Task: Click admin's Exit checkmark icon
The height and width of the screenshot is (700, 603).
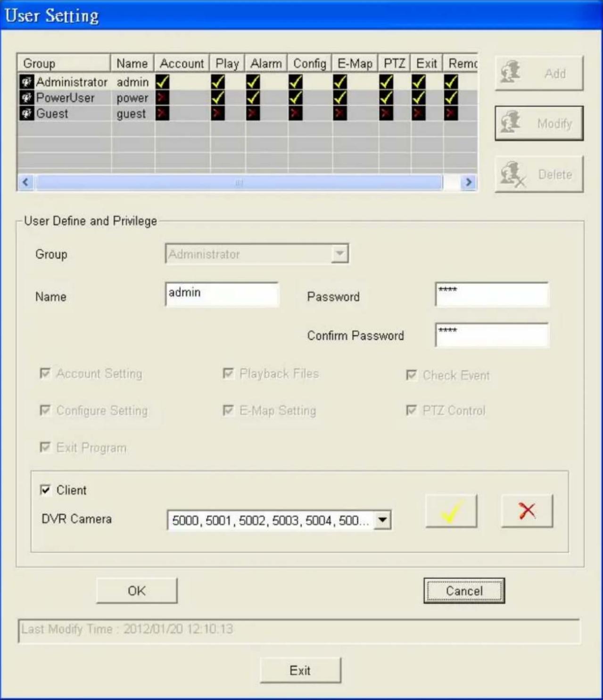Action: pyautogui.click(x=418, y=82)
